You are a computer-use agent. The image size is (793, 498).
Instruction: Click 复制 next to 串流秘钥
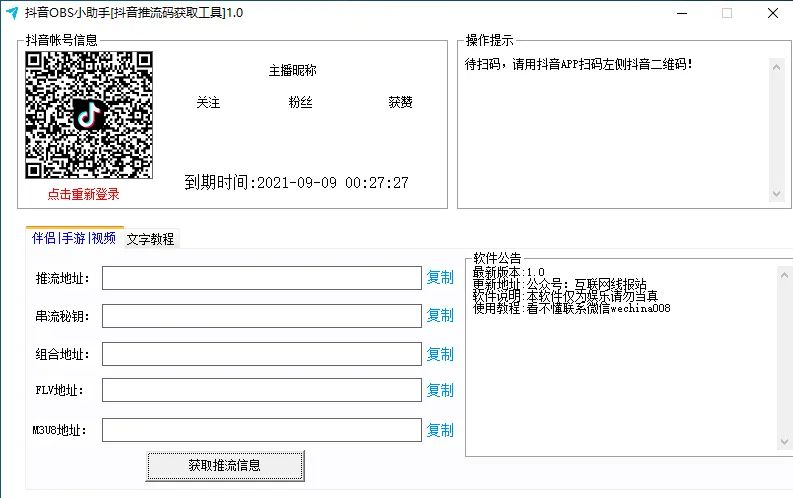440,315
